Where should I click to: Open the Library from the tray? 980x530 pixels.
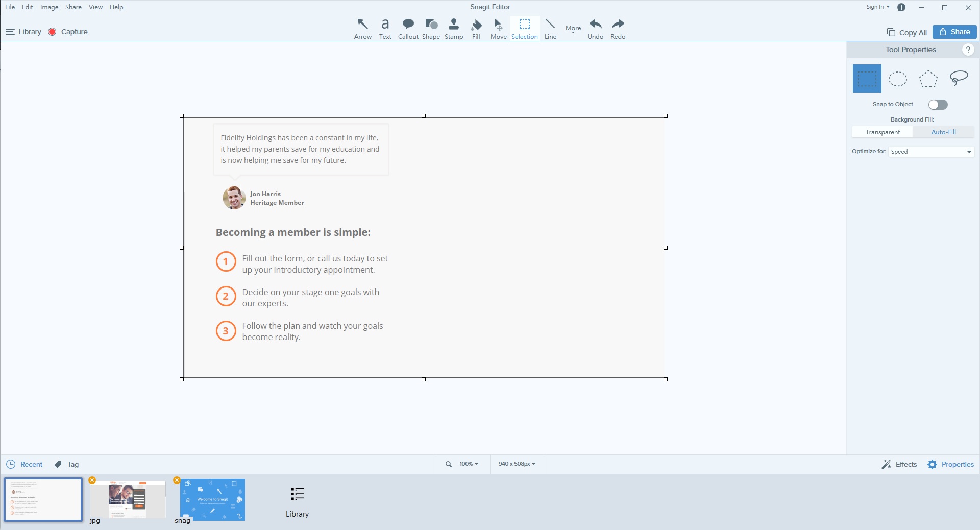297,502
